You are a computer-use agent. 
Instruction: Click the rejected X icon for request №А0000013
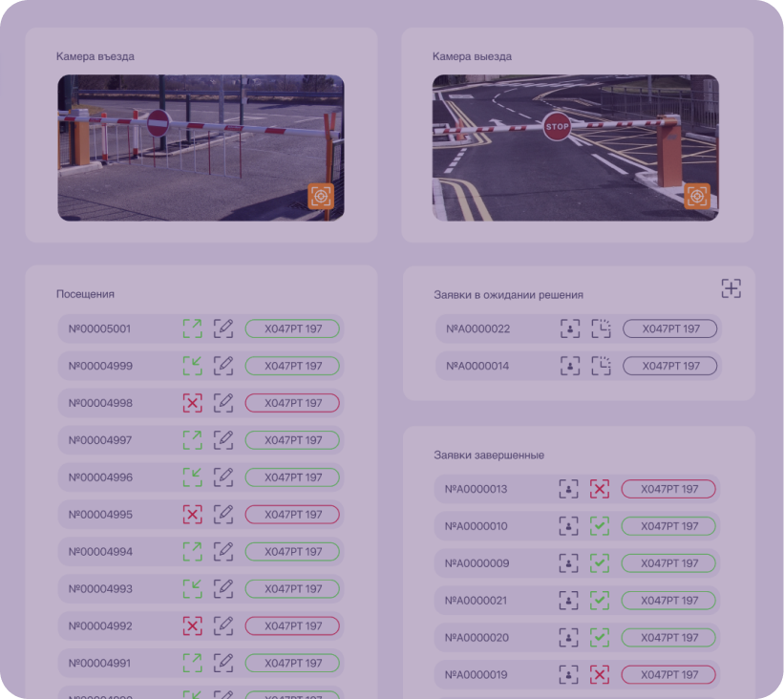click(599, 489)
